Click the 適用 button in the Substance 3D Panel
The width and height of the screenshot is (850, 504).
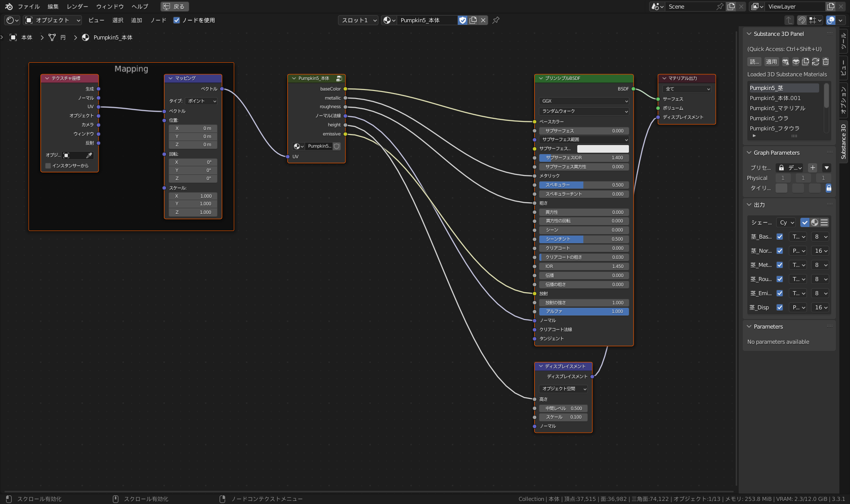[x=771, y=61]
